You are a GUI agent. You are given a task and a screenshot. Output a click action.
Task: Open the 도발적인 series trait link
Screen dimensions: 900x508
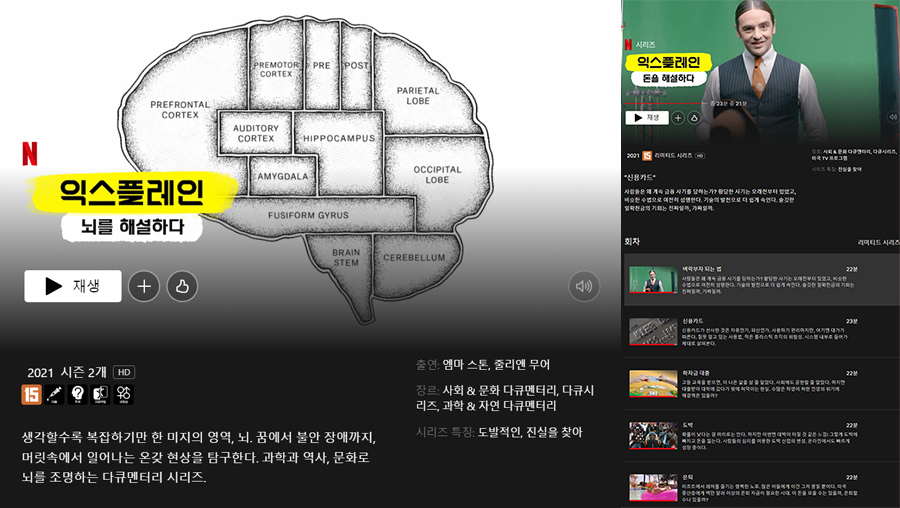pos(499,432)
